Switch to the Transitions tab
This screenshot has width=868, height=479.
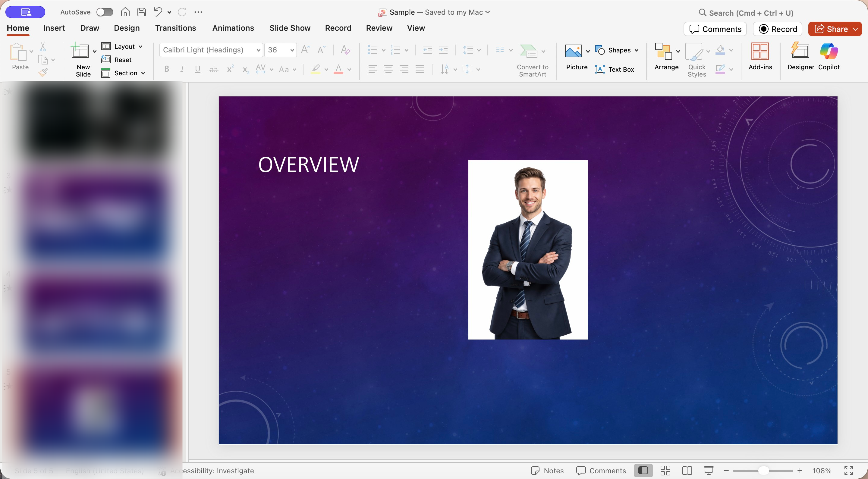(175, 28)
